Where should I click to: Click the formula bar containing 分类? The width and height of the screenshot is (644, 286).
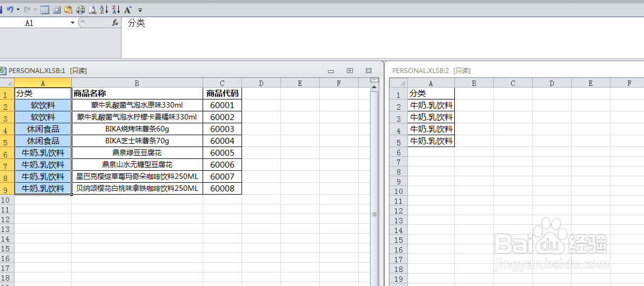pyautogui.click(x=382, y=38)
